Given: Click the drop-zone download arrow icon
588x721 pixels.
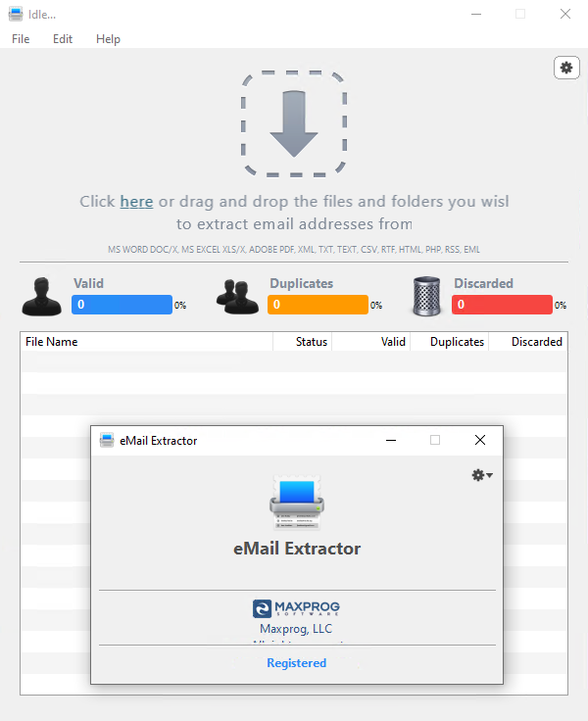Looking at the screenshot, I should click(x=294, y=123).
